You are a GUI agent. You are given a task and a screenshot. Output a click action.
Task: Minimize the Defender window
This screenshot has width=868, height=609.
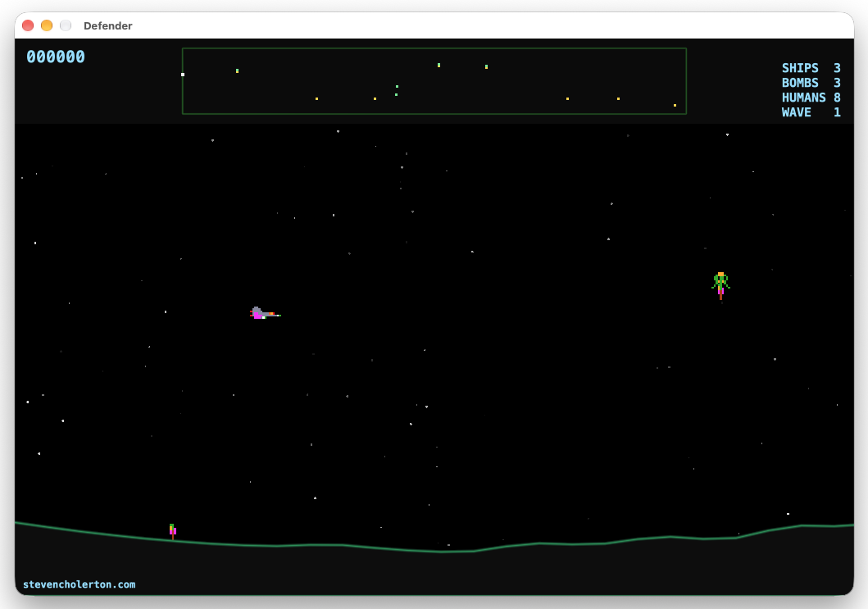(x=47, y=25)
